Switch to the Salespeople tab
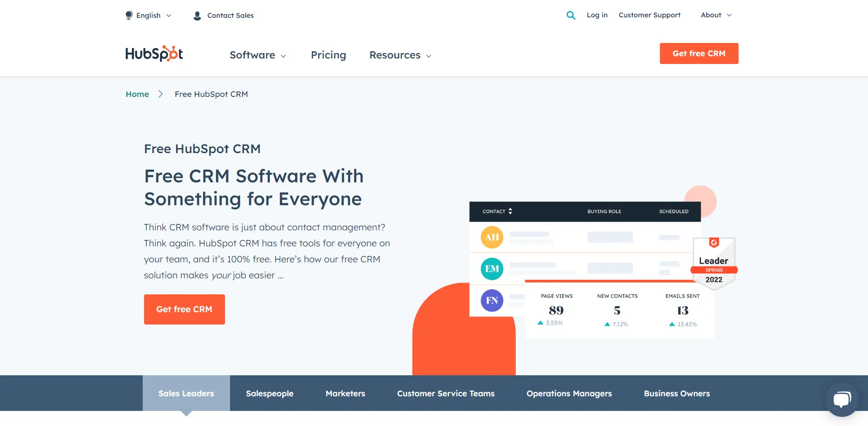The width and height of the screenshot is (868, 426). [x=270, y=393]
